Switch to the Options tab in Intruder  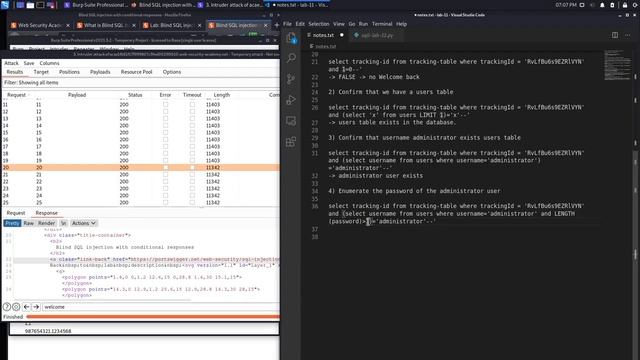click(172, 72)
